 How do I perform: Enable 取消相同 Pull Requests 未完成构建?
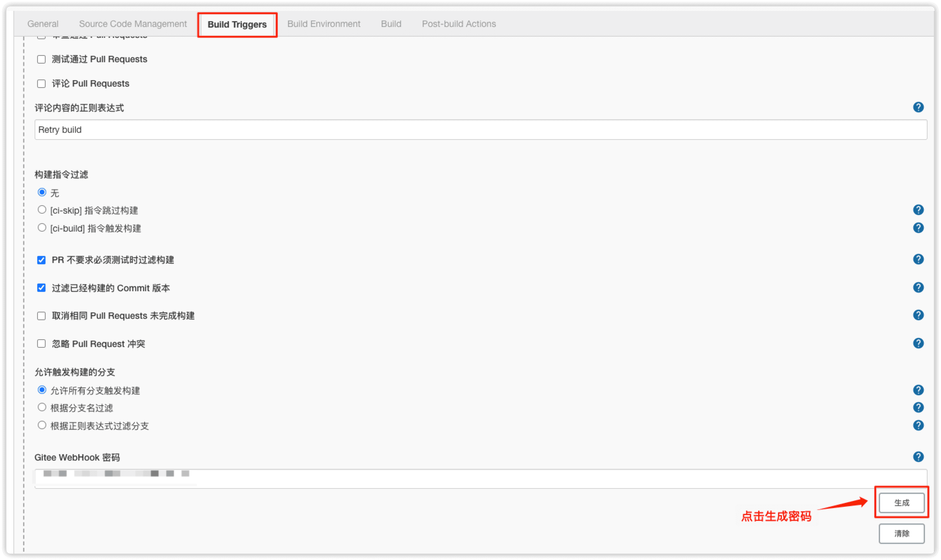pyautogui.click(x=41, y=316)
